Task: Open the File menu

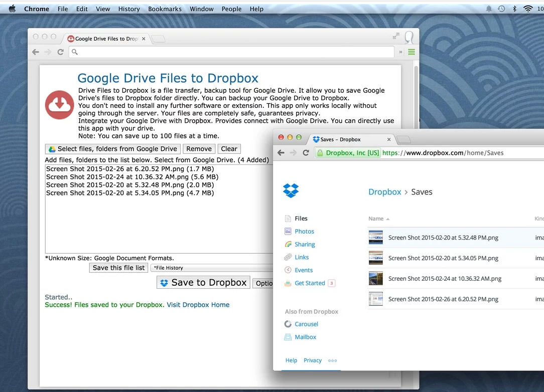Action: 62,9
